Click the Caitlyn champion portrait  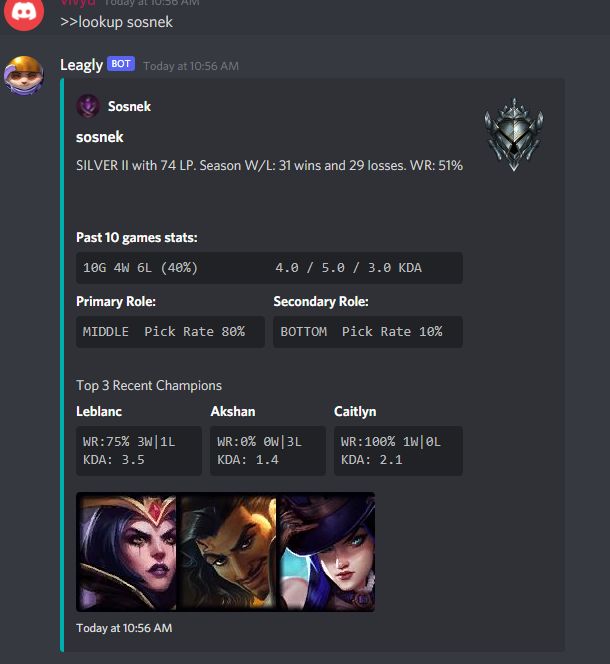(326, 552)
